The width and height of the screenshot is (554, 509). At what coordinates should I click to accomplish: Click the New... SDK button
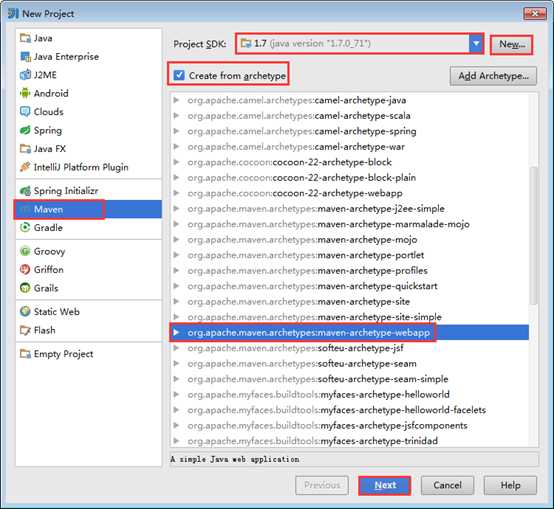point(512,44)
